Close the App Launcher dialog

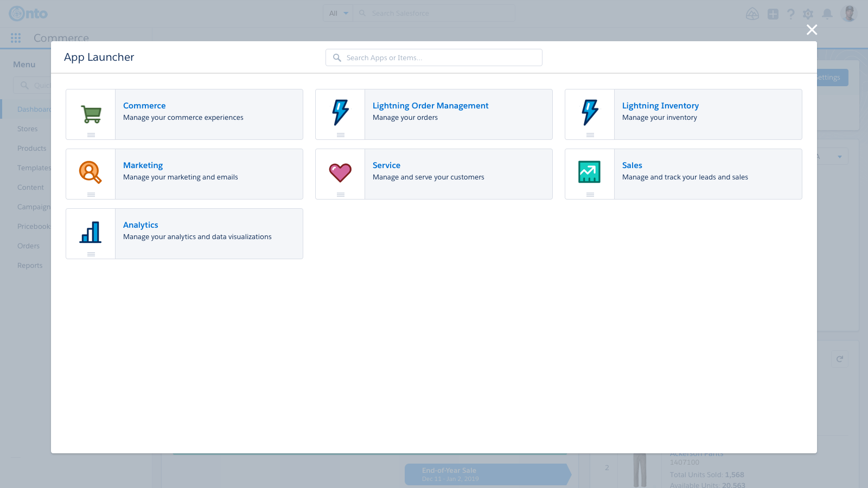pyautogui.click(x=812, y=30)
